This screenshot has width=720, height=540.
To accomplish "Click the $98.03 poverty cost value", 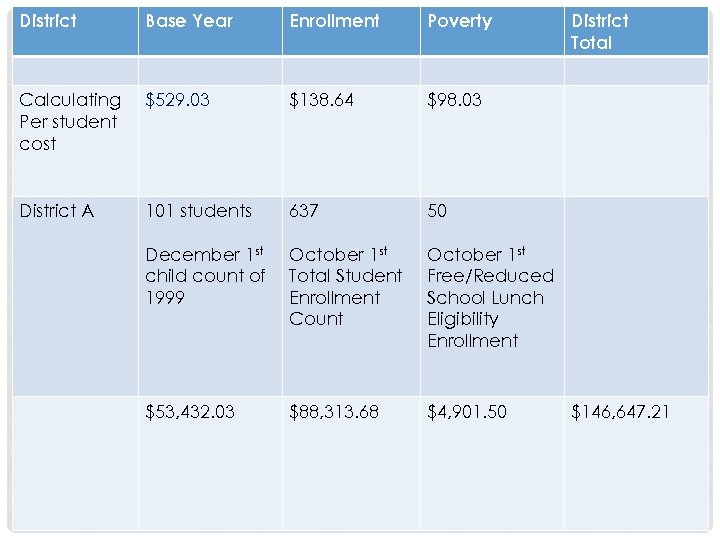I will coord(454,100).
